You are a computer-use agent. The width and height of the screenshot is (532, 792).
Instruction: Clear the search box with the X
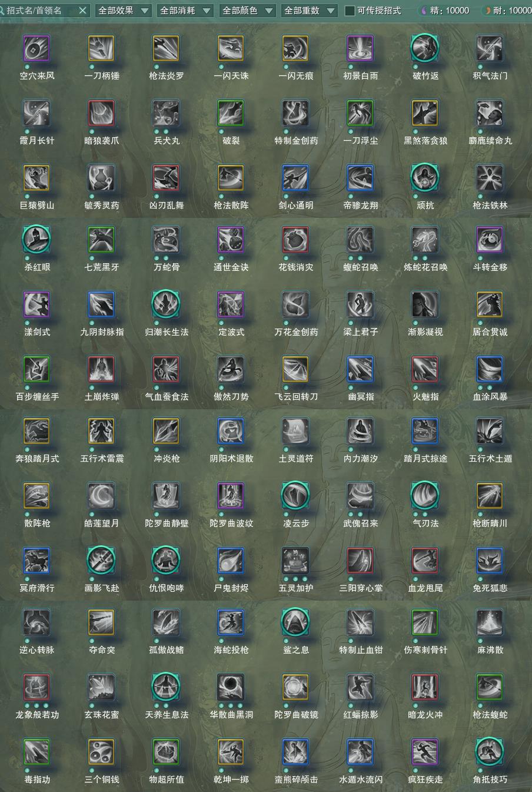coord(82,11)
